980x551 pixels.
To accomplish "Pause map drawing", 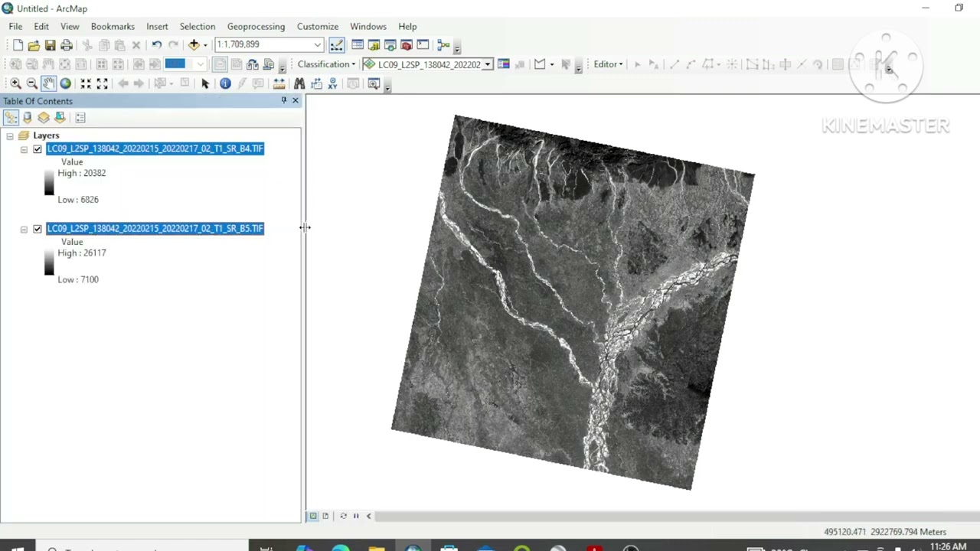I will (x=356, y=517).
